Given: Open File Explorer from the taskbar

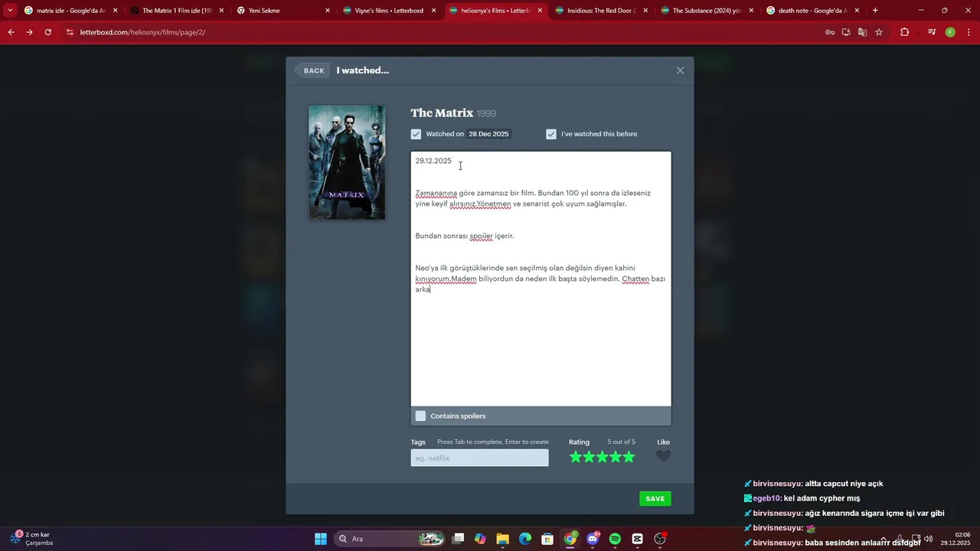Looking at the screenshot, I should [x=502, y=539].
